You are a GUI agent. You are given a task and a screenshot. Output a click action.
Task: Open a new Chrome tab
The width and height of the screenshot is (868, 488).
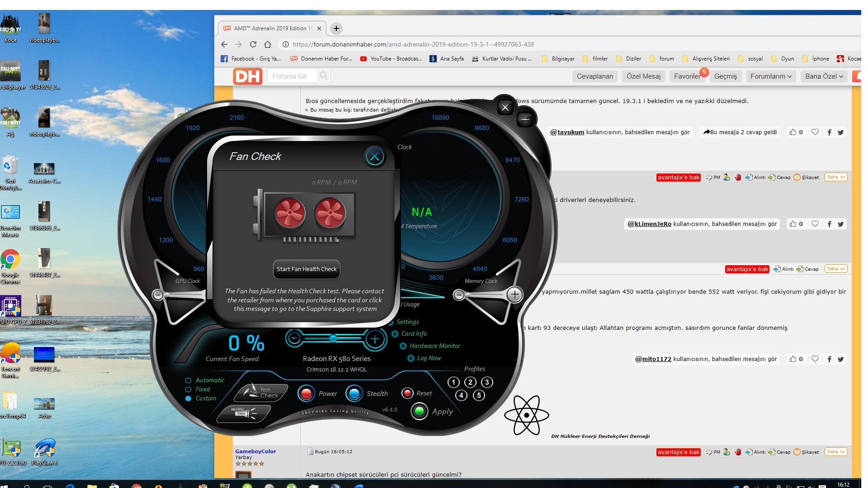pos(336,28)
